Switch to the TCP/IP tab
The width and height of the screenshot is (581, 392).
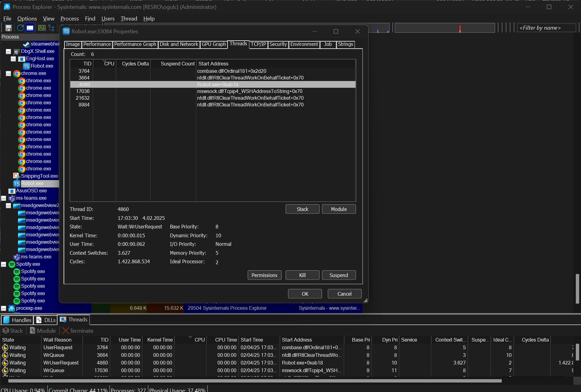tap(258, 44)
